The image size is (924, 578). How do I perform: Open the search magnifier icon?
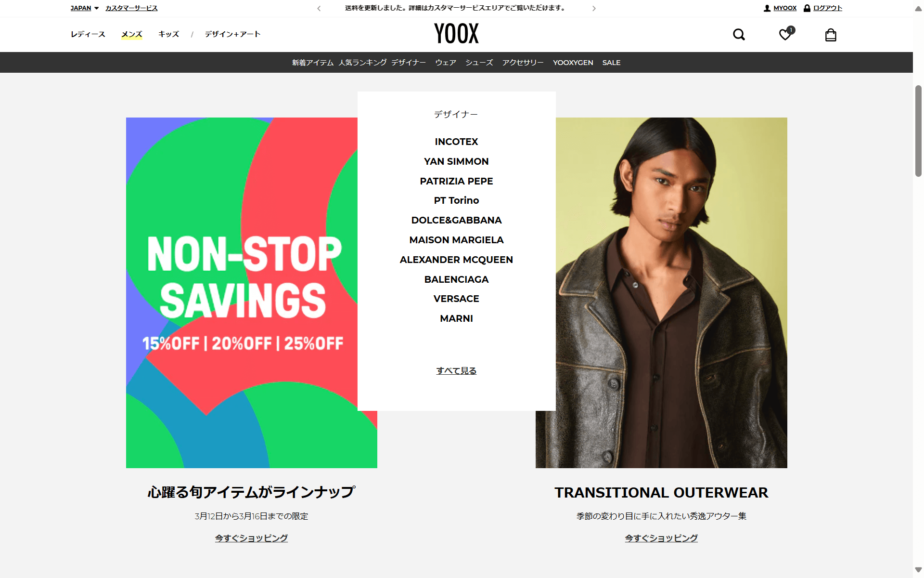[739, 35]
